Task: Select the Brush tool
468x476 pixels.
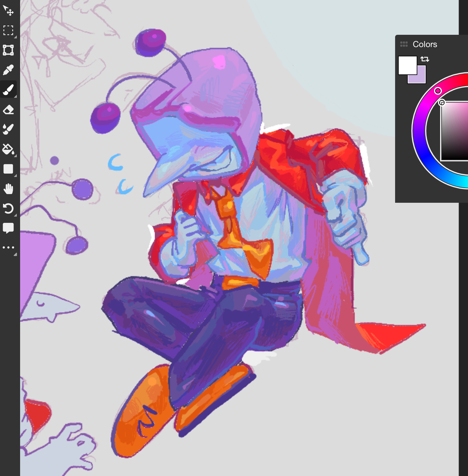Action: point(8,90)
